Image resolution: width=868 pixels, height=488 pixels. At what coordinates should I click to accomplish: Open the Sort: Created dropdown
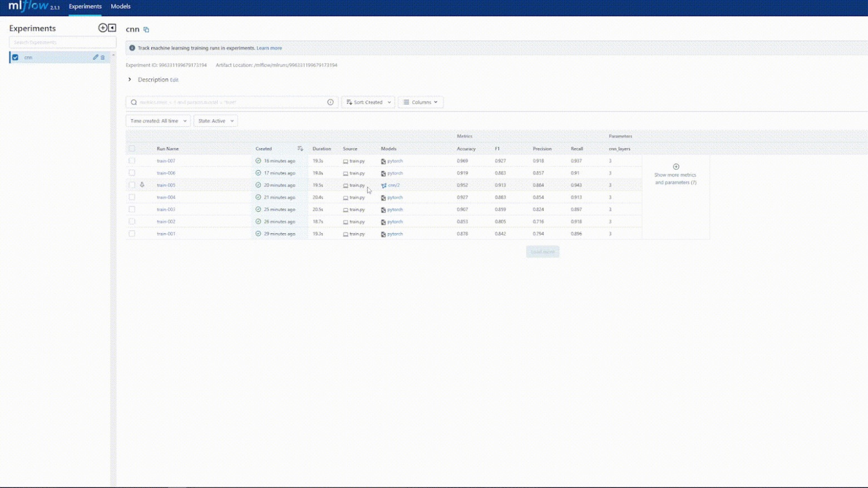(x=368, y=102)
